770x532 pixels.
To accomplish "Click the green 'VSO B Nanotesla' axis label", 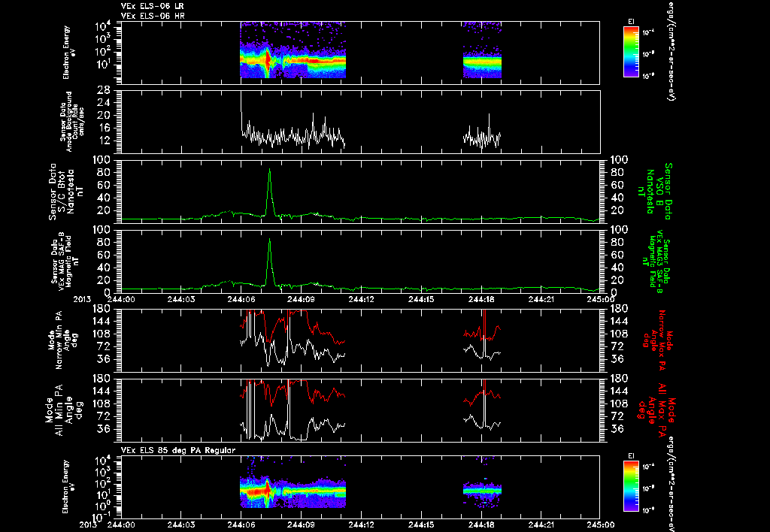I will pos(655,192).
